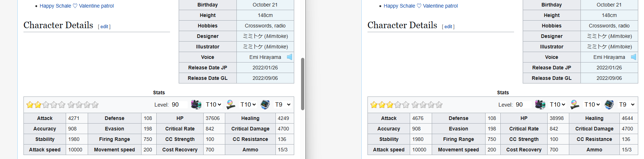Viewport: 644px width, 159px height.
Task: Focus the Level 90 field in left window
Action: coord(179,104)
